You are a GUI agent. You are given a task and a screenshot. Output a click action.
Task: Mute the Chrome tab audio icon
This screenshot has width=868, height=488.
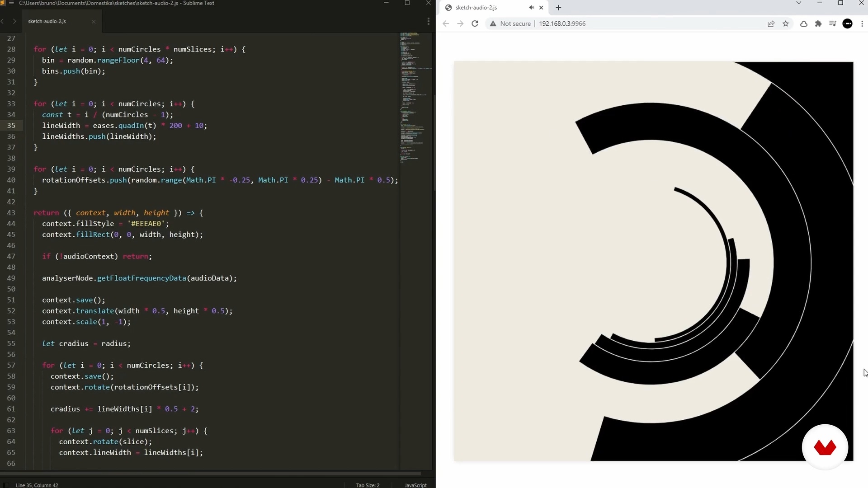(531, 8)
